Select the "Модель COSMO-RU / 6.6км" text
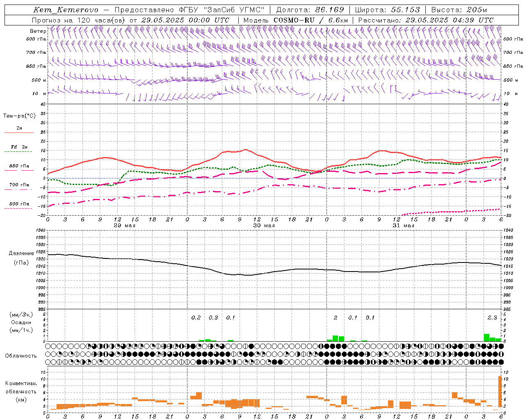Viewport: 525px width, 420px height. pyautogui.click(x=296, y=20)
